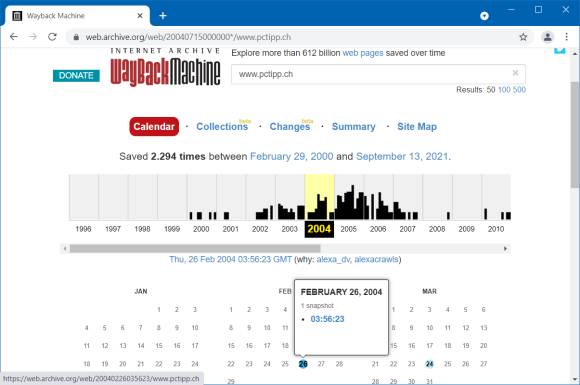Select year 2000 in timeline
Screen dimensions: 580x385
pos(201,229)
